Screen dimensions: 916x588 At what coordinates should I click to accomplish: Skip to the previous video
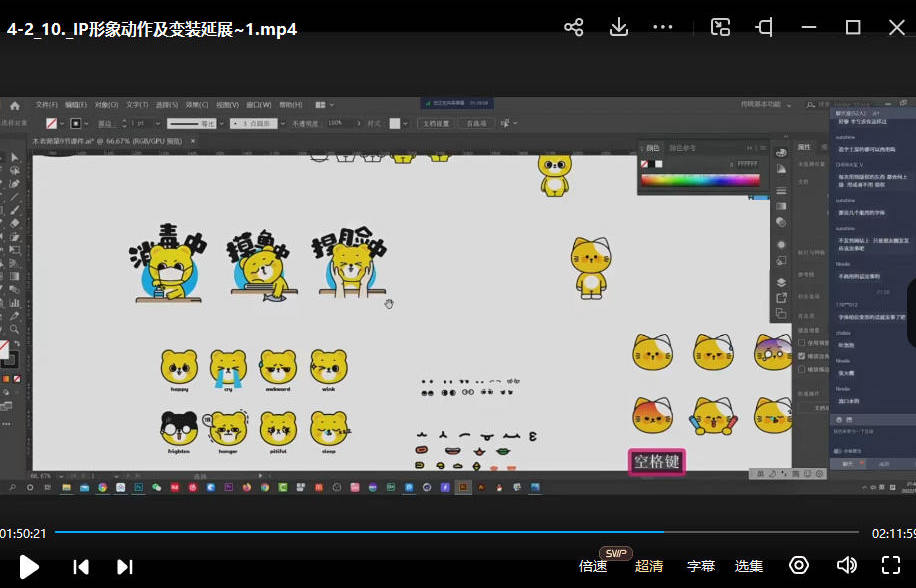pyautogui.click(x=81, y=567)
